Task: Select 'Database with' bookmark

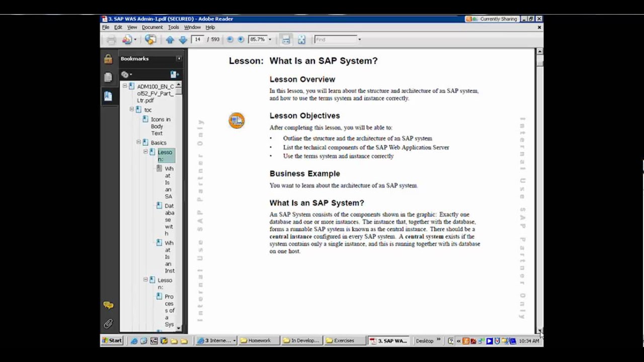Action: pyautogui.click(x=170, y=220)
